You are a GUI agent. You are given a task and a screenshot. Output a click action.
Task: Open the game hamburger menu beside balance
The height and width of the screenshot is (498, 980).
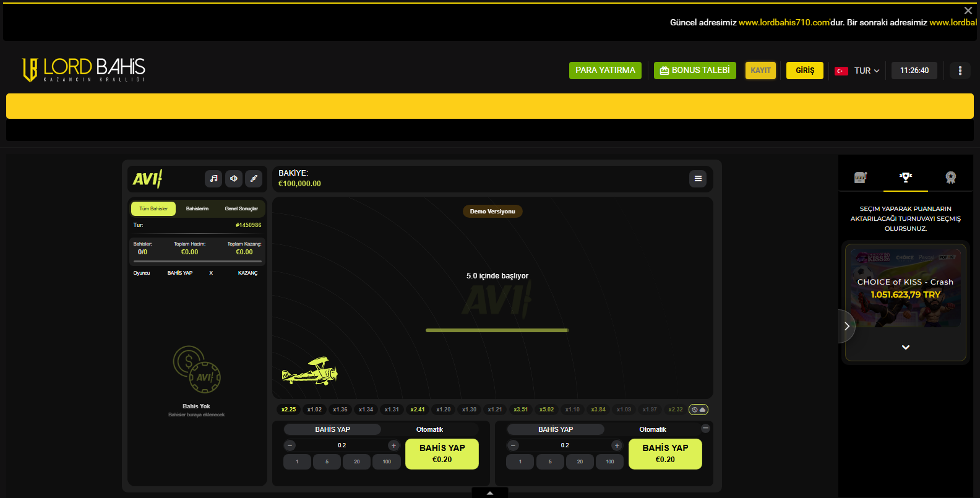698,179
